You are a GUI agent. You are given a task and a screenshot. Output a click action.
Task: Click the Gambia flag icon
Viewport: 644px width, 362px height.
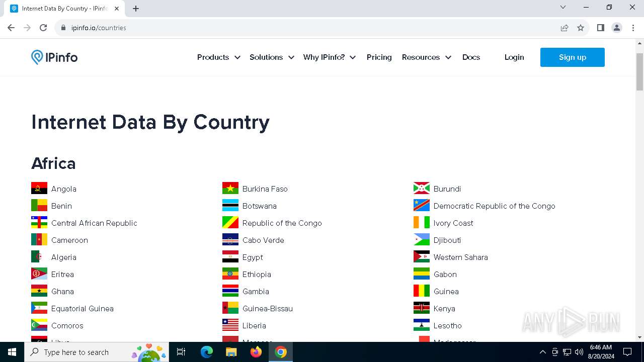(x=230, y=291)
